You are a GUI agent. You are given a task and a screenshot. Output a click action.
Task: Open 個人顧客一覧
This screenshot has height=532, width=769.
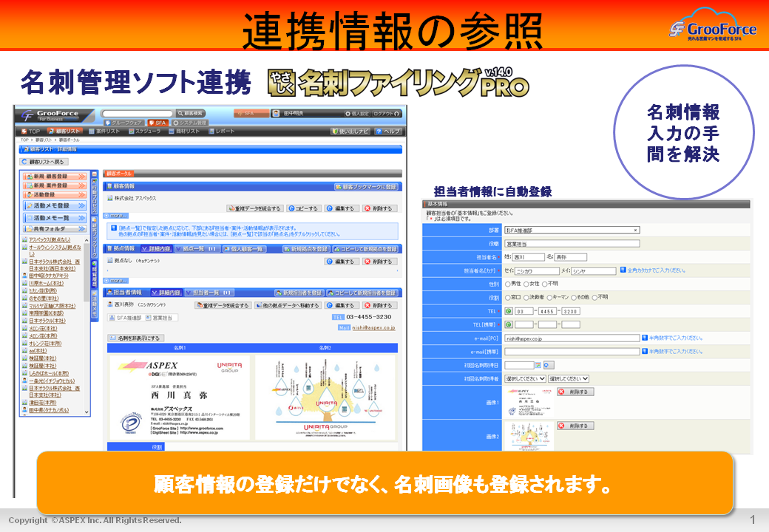point(244,249)
